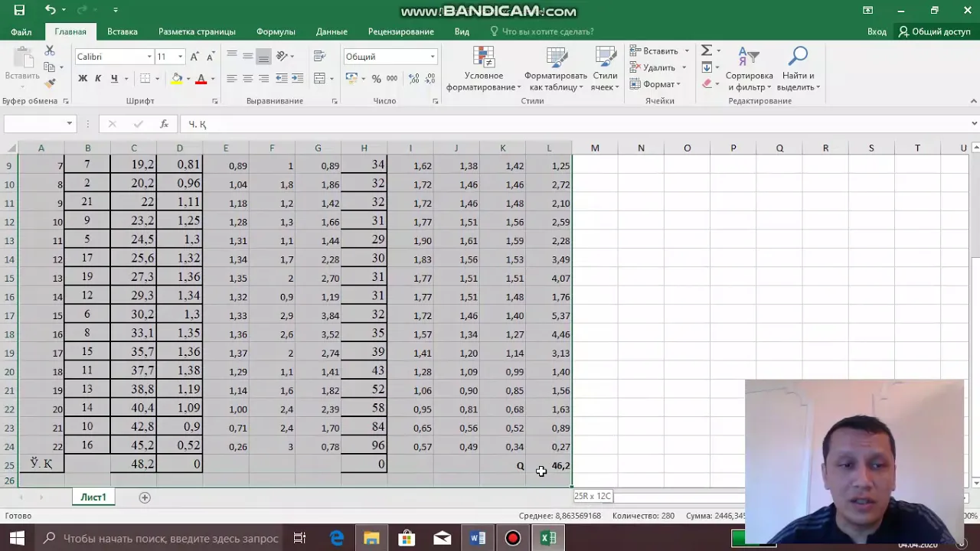The width and height of the screenshot is (980, 551).
Task: Decrease font size with the small A icon
Action: (x=210, y=57)
